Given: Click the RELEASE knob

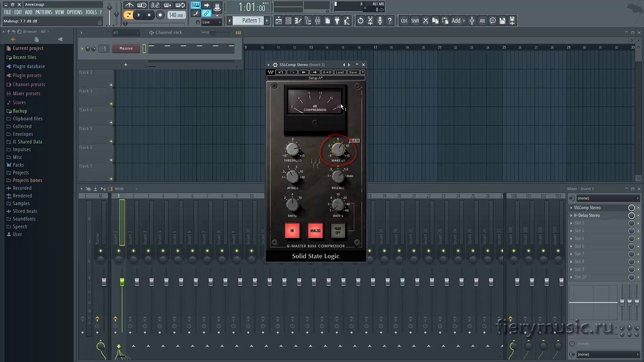Looking at the screenshot, I should (x=338, y=176).
